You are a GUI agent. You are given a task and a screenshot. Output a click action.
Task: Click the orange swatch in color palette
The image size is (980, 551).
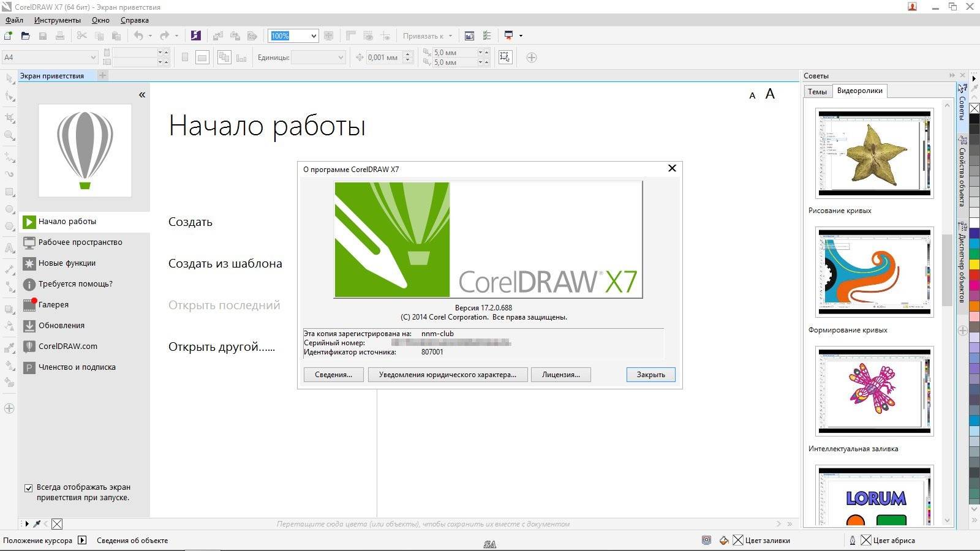point(974,307)
